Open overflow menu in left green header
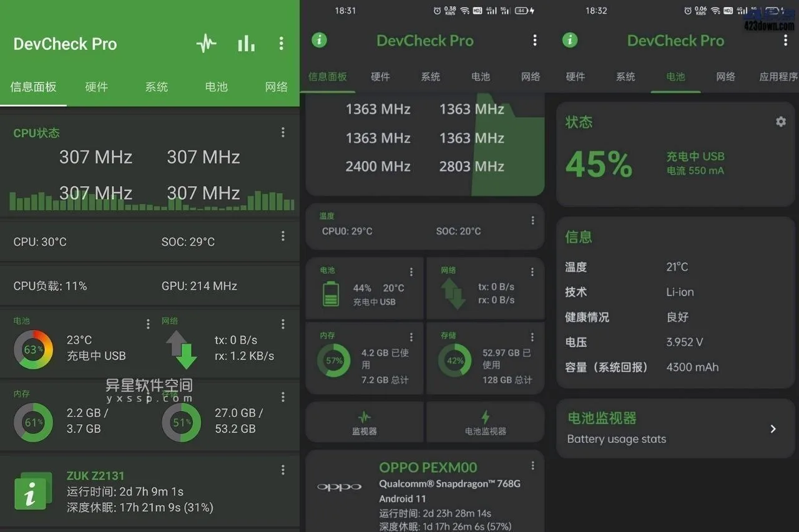 [281, 44]
